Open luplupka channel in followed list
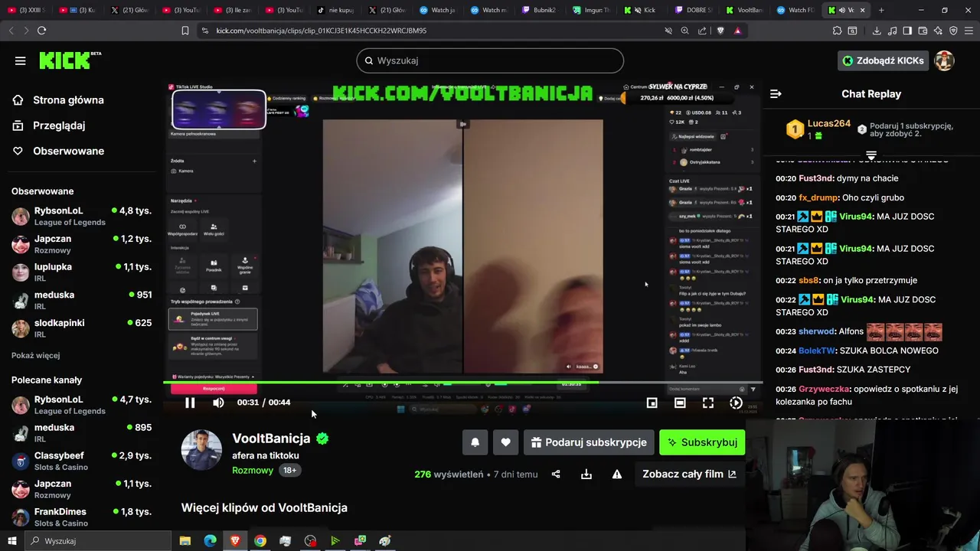980x551 pixels. tap(81, 272)
